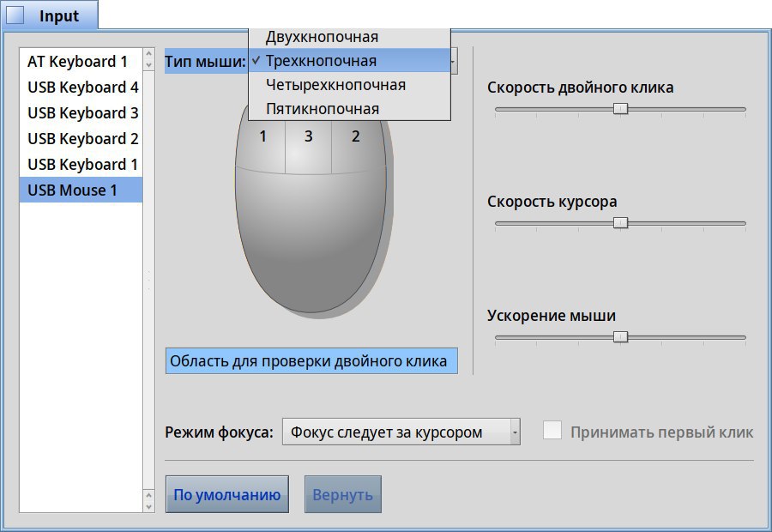
Task: Select Двухкнопочная in mouse type menu
Action: click(x=349, y=37)
